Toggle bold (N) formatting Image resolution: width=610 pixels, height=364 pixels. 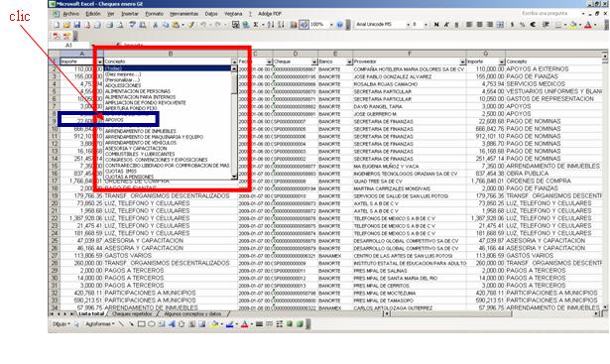pyautogui.click(x=436, y=25)
